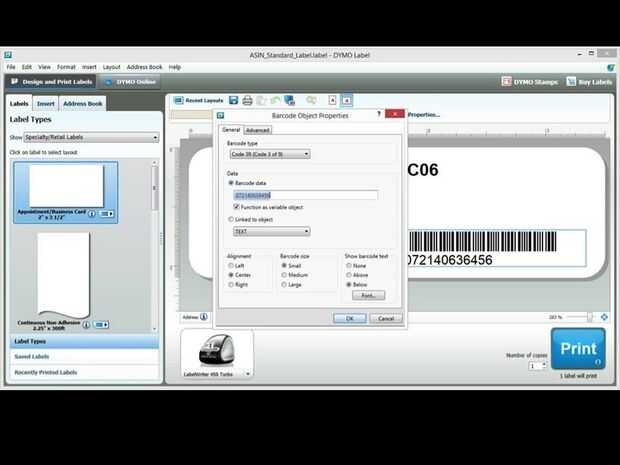This screenshot has height=465, width=620.
Task: Click the zoom-to-fit icon beside zoom slider
Action: (x=604, y=317)
